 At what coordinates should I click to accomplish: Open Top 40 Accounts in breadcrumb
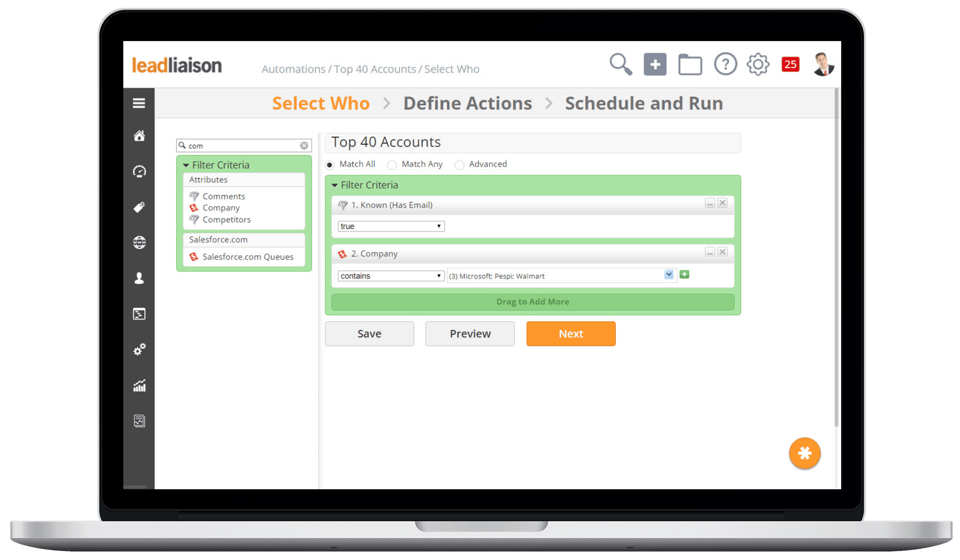(375, 69)
